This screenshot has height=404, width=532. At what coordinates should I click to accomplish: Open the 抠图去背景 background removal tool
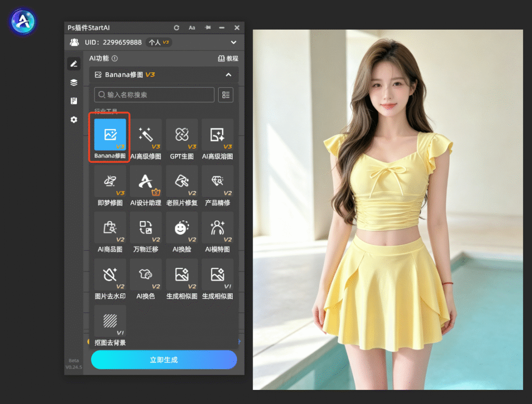pos(110,321)
